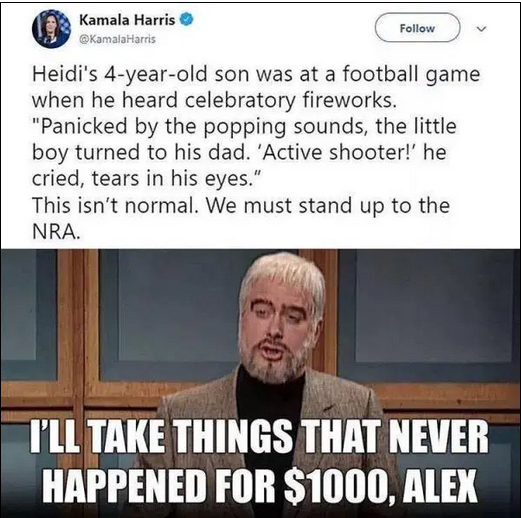The height and width of the screenshot is (518, 521).
Task: Click the word "NRA." ending the tweet
Action: click(56, 232)
